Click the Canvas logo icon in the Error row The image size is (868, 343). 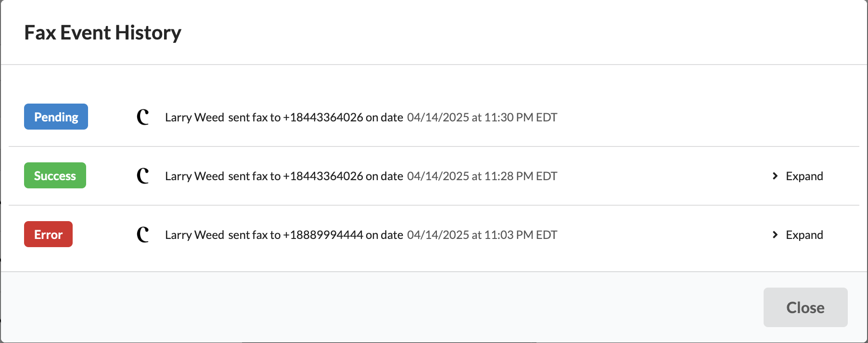pyautogui.click(x=142, y=235)
